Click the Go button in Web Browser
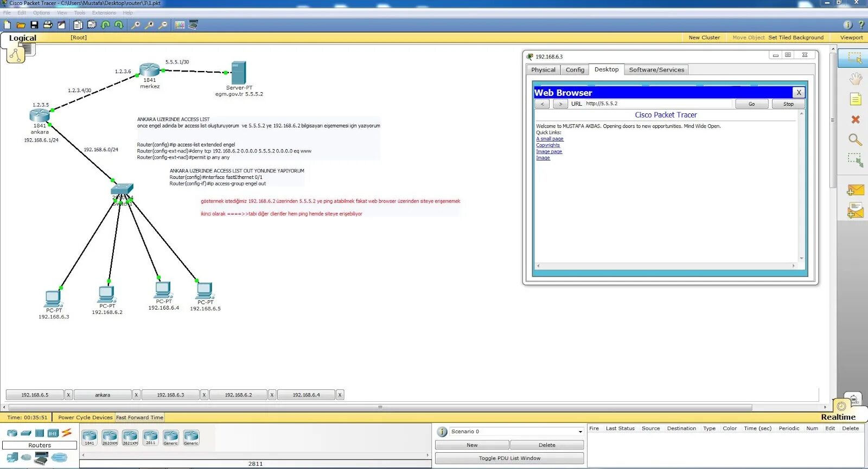Screen dimensions: 868x469 pos(751,104)
